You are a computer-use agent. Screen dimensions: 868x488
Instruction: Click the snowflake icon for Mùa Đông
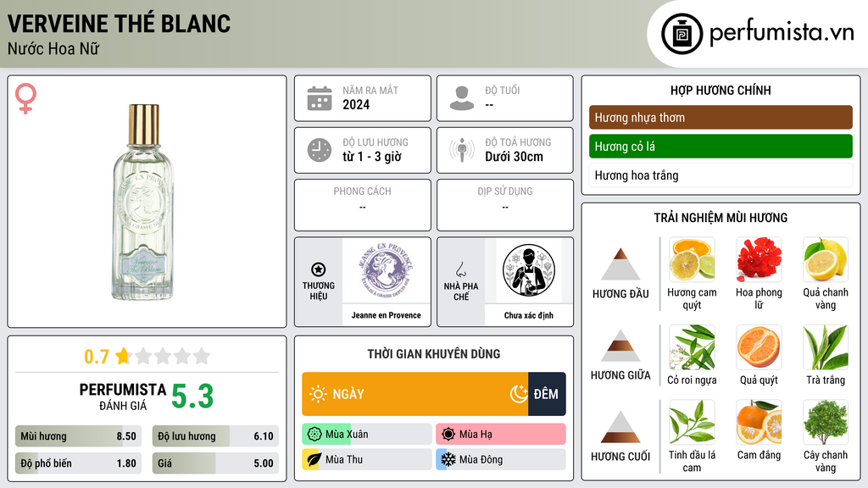[x=448, y=459]
